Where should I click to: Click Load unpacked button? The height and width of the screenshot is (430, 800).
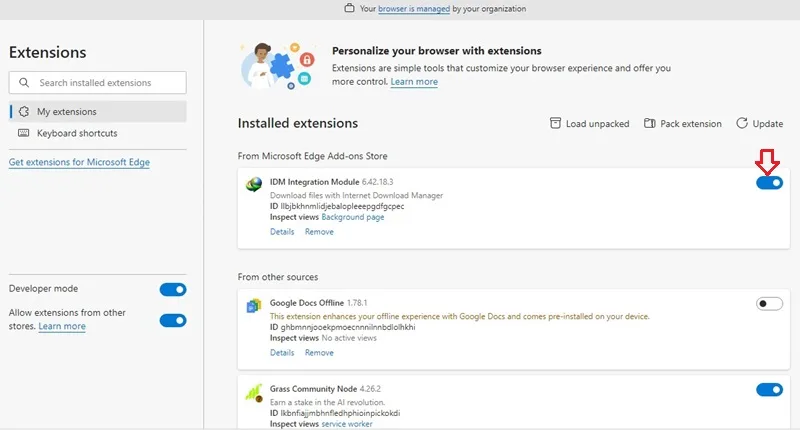589,123
